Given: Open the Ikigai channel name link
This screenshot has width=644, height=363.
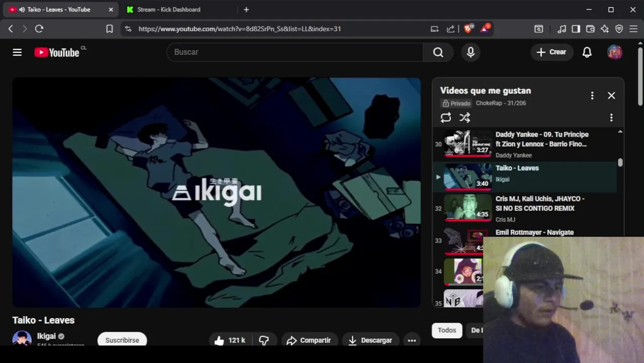Looking at the screenshot, I should pos(46,336).
